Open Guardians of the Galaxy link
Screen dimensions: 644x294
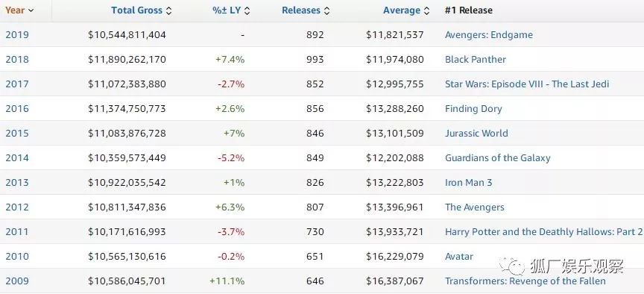click(497, 158)
